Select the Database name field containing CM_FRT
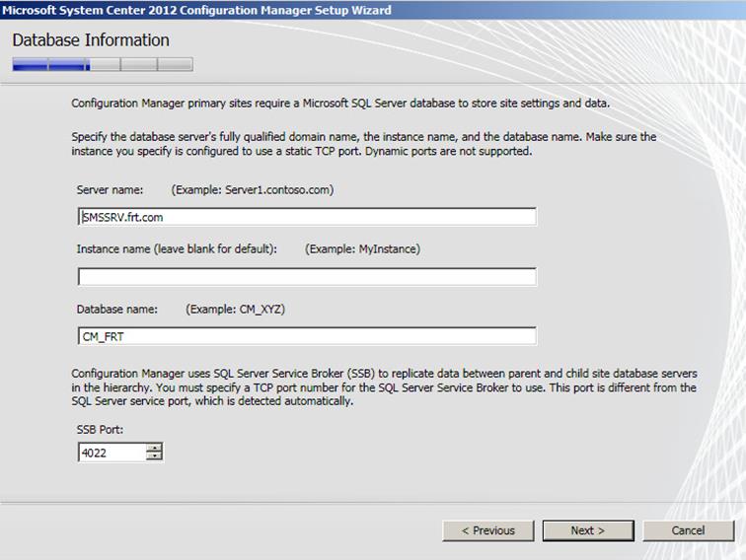This screenshot has width=746, height=560. (x=306, y=337)
